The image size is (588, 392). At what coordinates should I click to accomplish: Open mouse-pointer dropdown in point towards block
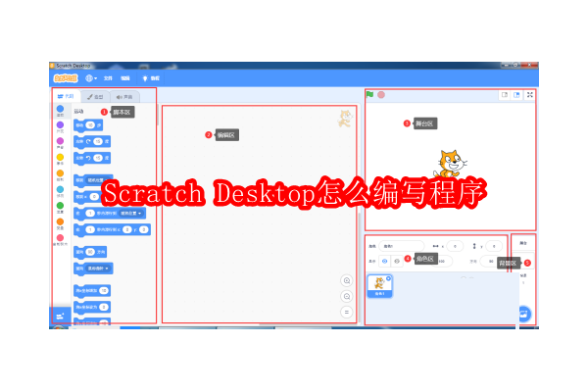click(x=98, y=269)
